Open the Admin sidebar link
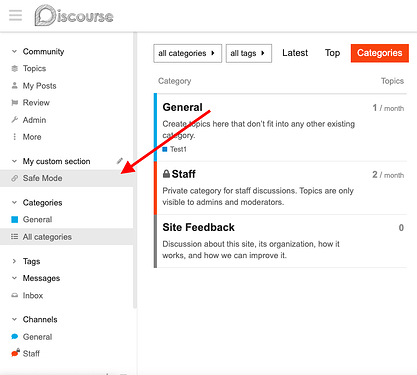Screen dimensions: 417x375 click(x=34, y=120)
